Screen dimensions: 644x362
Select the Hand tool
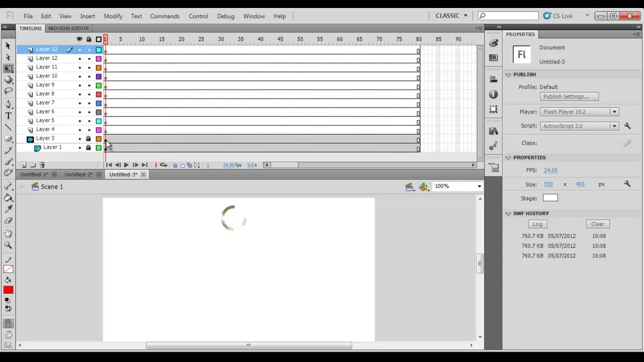[8, 234]
